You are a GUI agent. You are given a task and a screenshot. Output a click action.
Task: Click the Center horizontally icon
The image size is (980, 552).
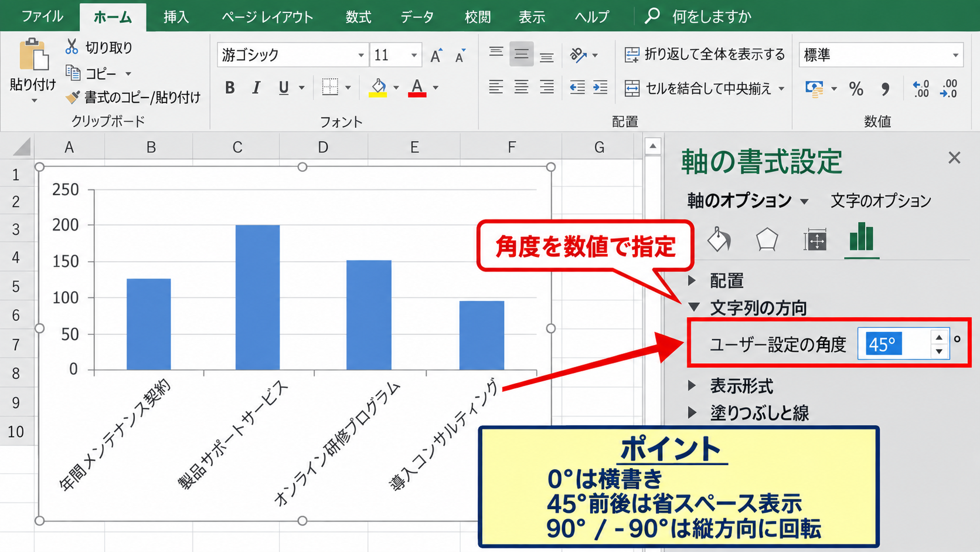coord(521,87)
